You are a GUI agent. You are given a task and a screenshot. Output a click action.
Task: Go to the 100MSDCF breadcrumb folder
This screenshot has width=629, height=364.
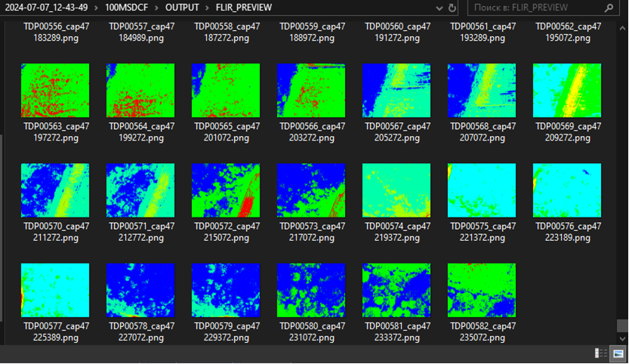126,8
